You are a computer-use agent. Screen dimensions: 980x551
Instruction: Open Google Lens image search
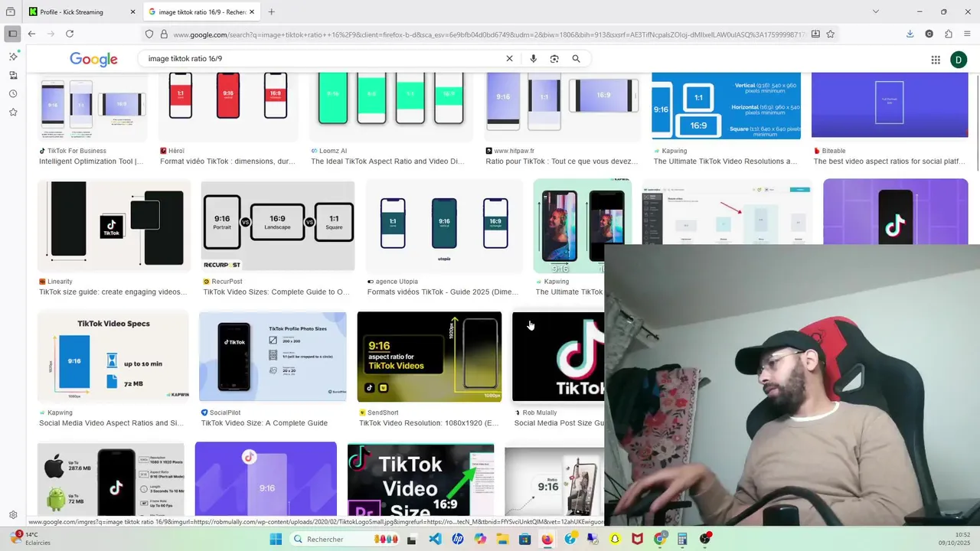554,59
